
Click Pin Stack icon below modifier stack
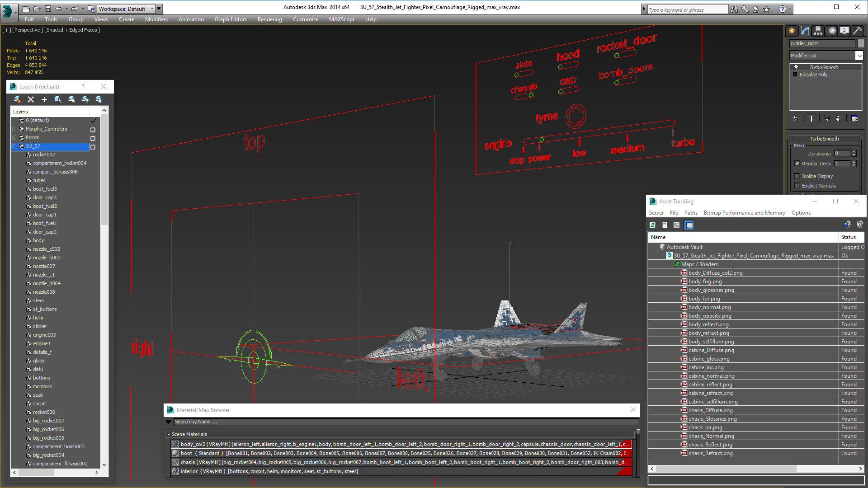point(796,118)
